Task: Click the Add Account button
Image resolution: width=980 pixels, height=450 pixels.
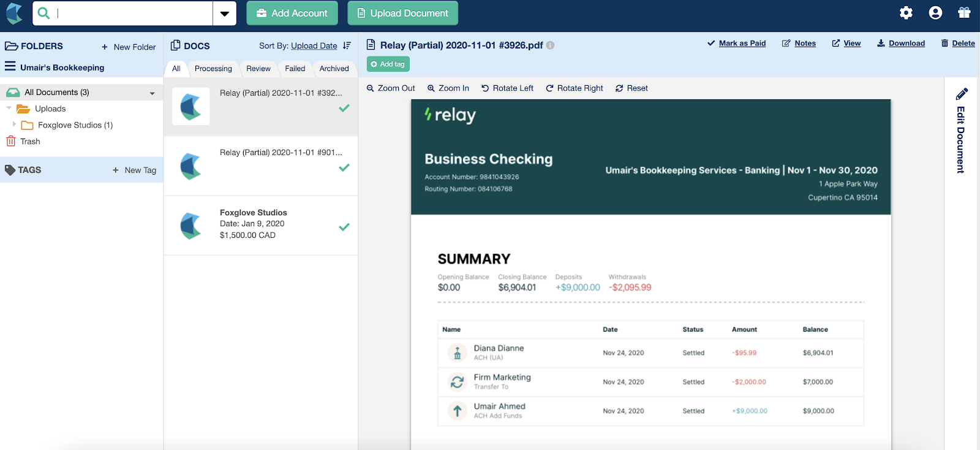Action: (292, 13)
